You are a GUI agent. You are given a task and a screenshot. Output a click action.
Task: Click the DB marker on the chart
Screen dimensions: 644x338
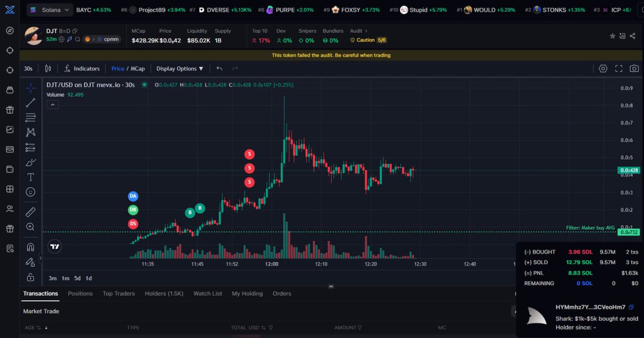pos(133,210)
